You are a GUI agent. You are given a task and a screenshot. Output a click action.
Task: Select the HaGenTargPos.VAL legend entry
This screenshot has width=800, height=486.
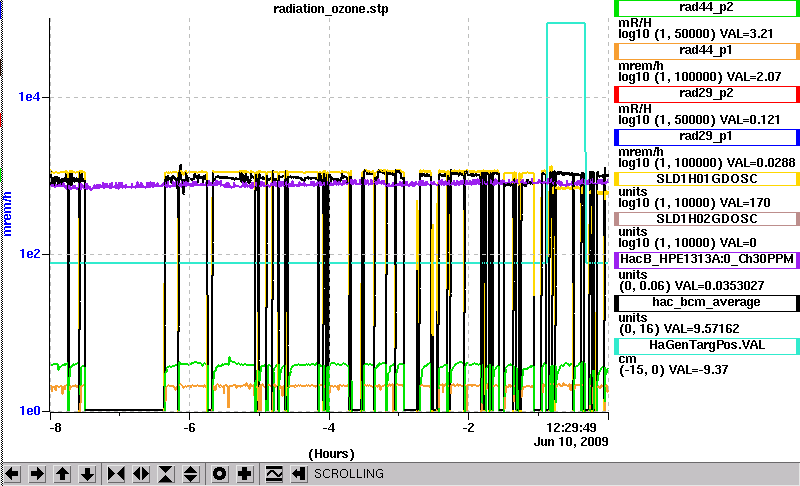point(707,346)
